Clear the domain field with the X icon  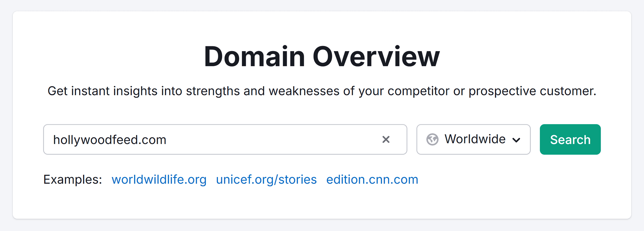[386, 139]
